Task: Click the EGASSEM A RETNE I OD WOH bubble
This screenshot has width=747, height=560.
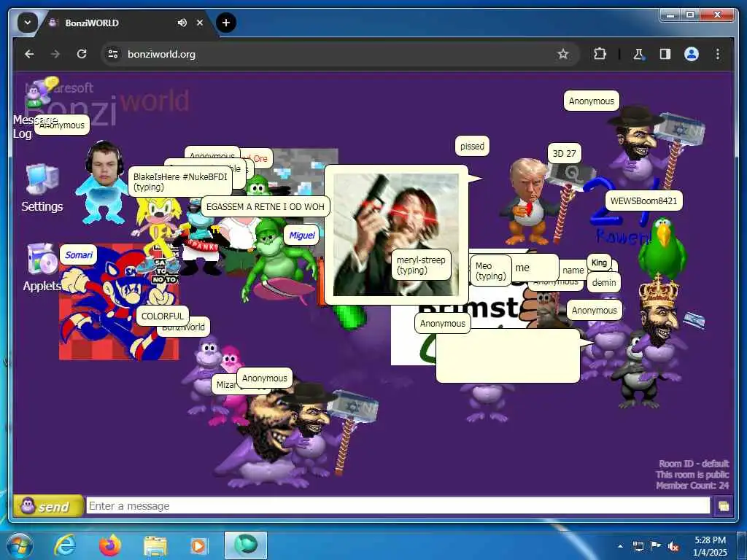Action: (x=265, y=206)
